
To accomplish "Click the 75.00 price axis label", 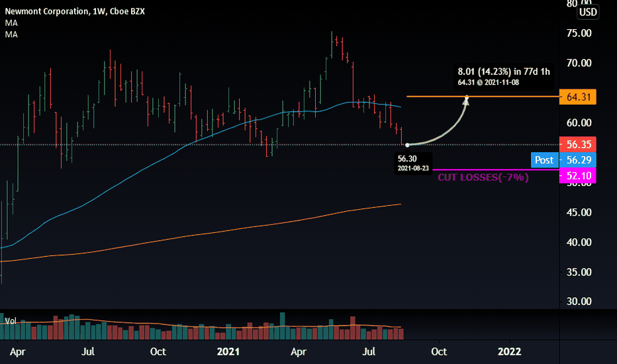I will 579,33.
